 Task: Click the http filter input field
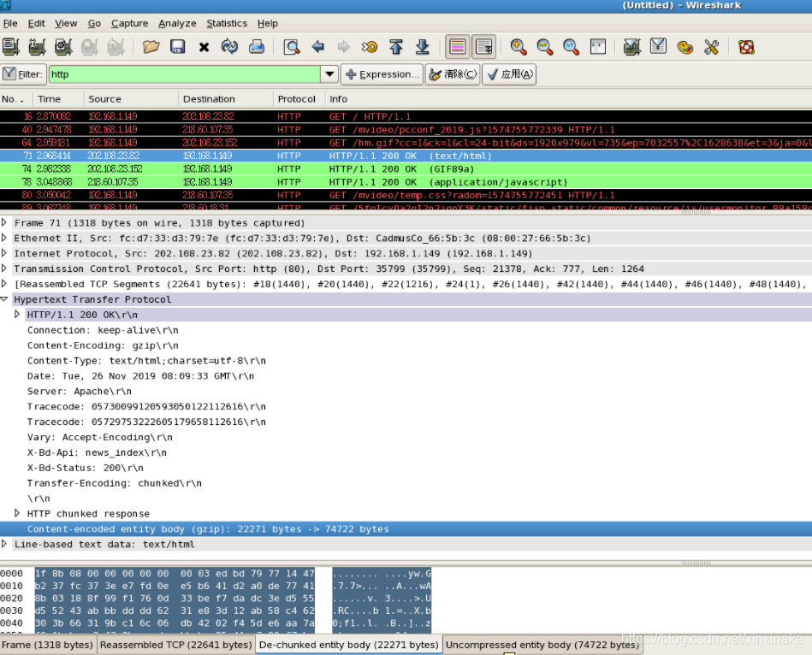pyautogui.click(x=185, y=74)
